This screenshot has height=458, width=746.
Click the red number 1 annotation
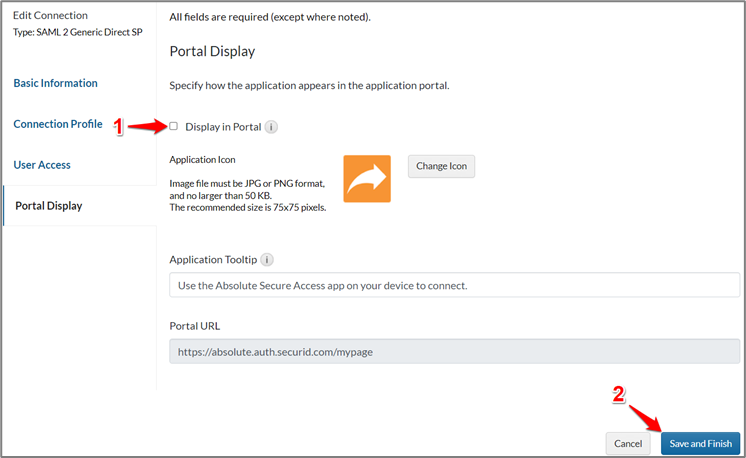118,127
